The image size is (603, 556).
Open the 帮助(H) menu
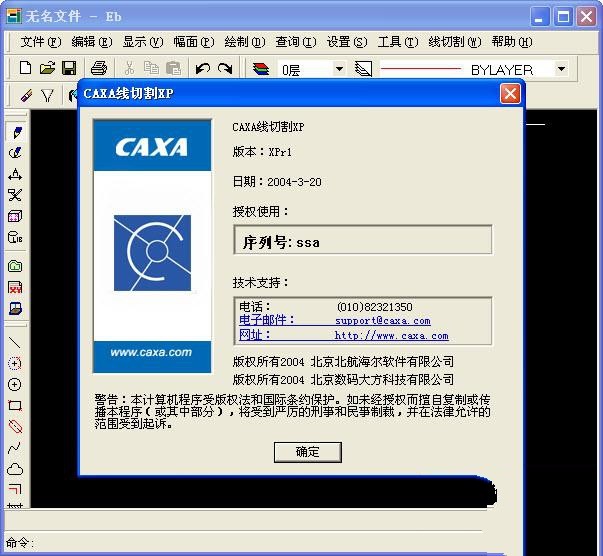coord(512,42)
